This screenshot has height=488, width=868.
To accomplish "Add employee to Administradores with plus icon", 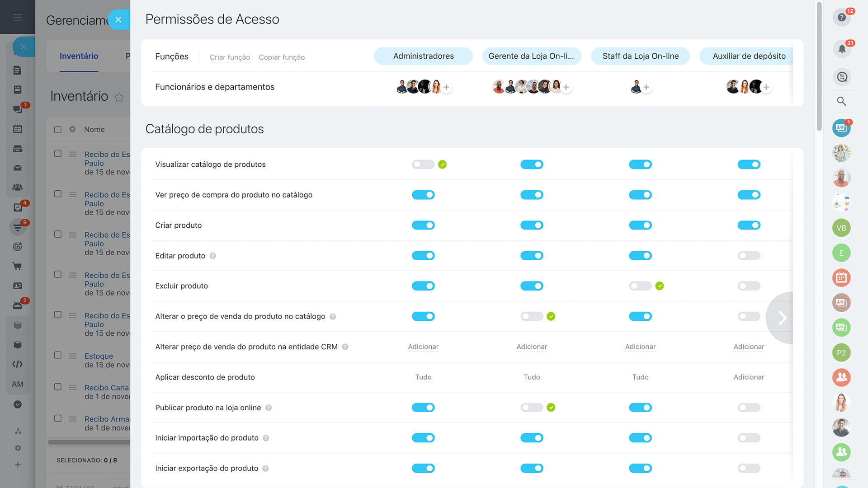I will tap(446, 87).
